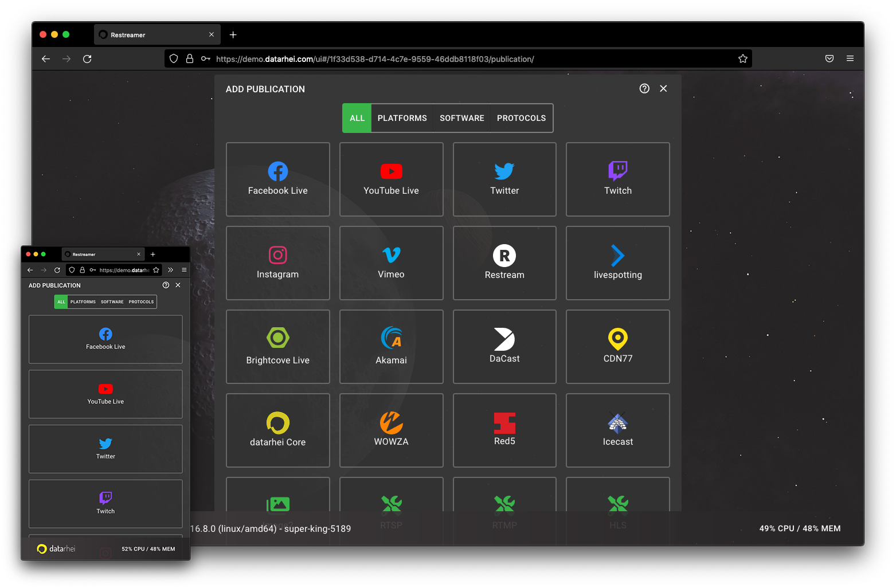The image size is (896, 588).
Task: Select the WOWZA publication tile
Action: pos(391,430)
